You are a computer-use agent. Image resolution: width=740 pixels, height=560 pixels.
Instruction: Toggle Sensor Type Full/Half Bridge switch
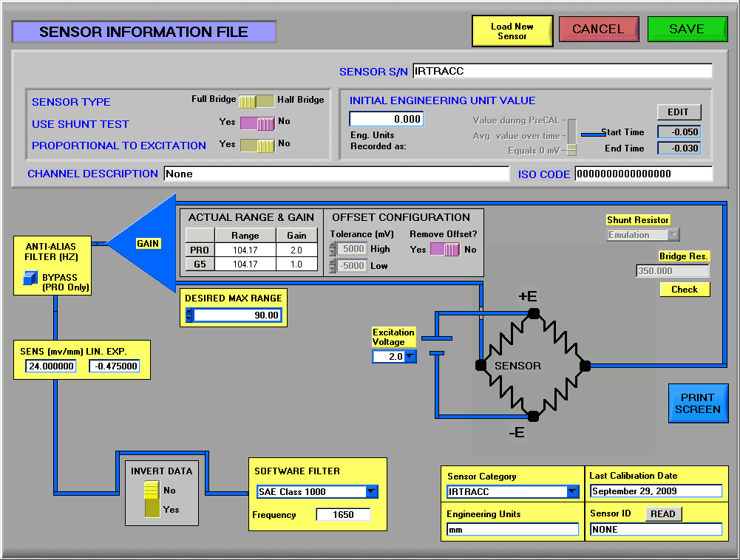pyautogui.click(x=256, y=100)
